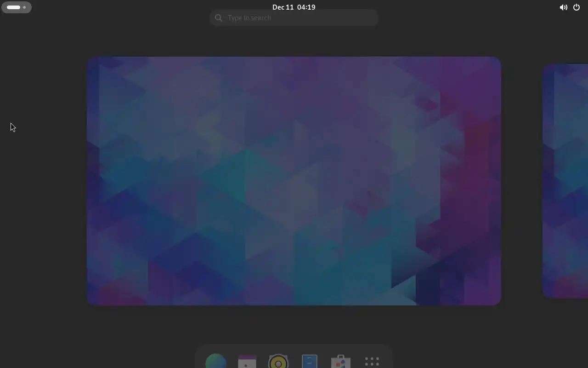The width and height of the screenshot is (588, 368).
Task: Focus the Type to search field
Action: pos(294,18)
